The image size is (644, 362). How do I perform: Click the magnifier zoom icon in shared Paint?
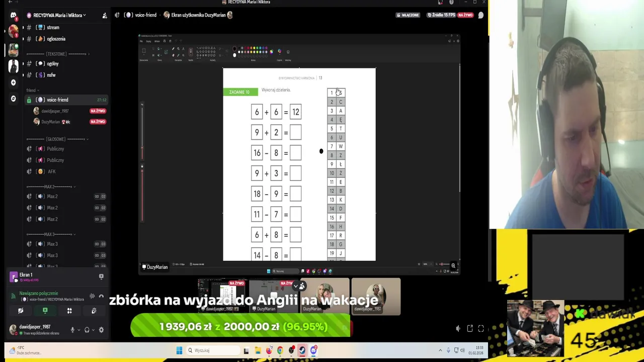(453, 265)
